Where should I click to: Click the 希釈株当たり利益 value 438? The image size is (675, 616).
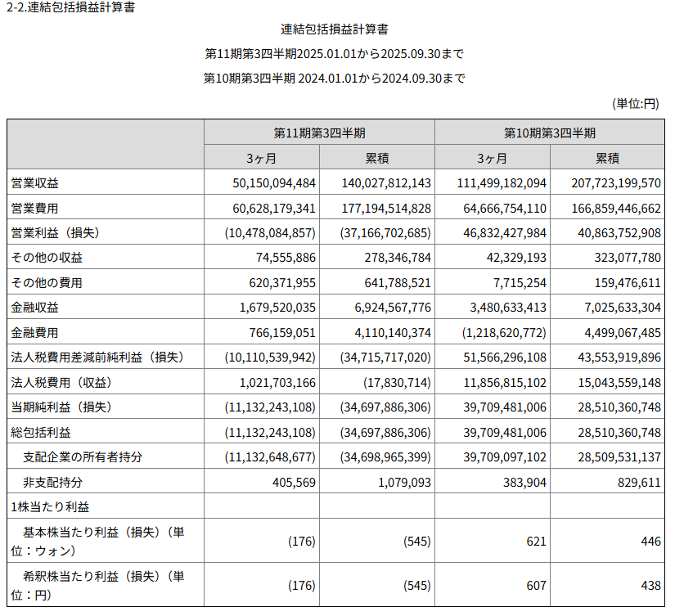[x=650, y=587]
